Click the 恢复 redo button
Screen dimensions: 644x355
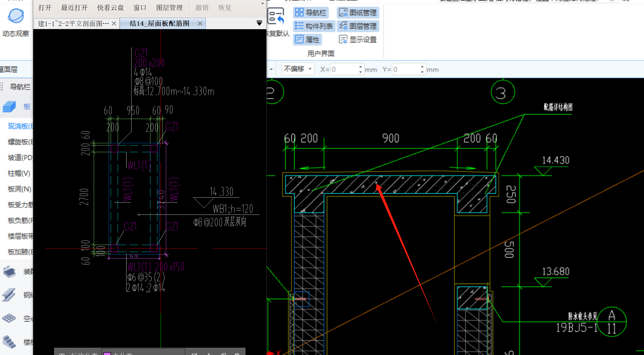click(224, 8)
